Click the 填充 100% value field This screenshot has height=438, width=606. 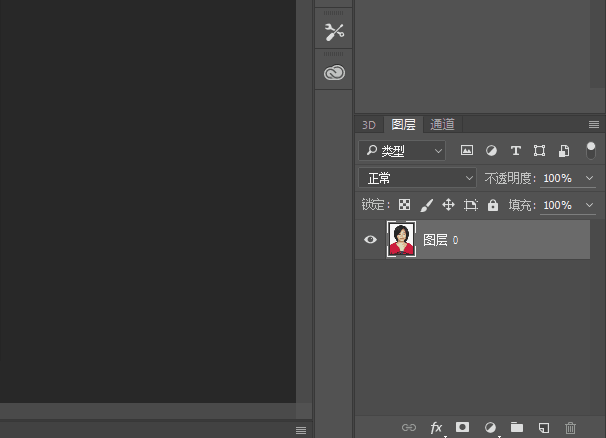[x=557, y=205]
